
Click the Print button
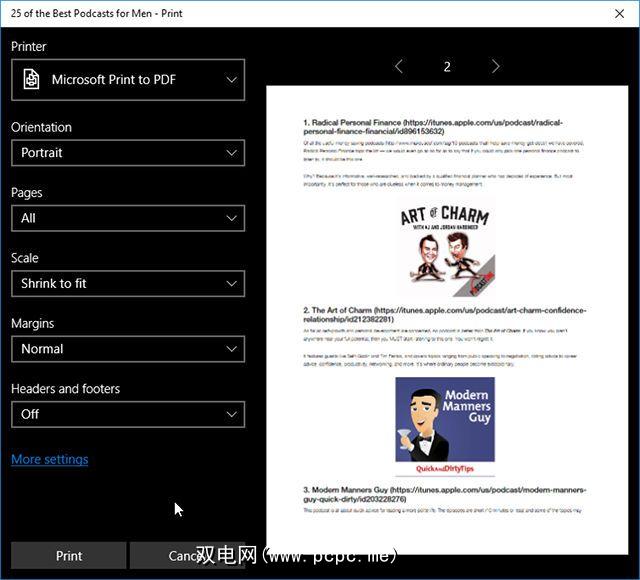point(69,556)
